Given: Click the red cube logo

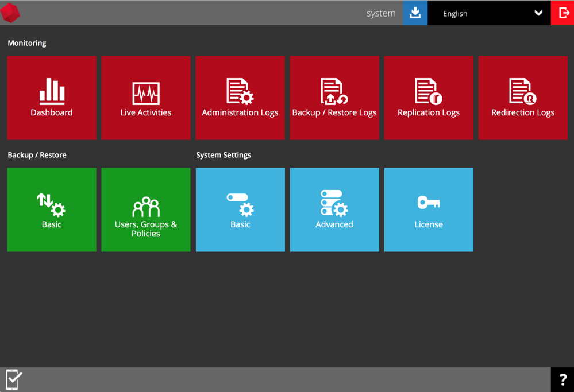Looking at the screenshot, I should [x=10, y=13].
